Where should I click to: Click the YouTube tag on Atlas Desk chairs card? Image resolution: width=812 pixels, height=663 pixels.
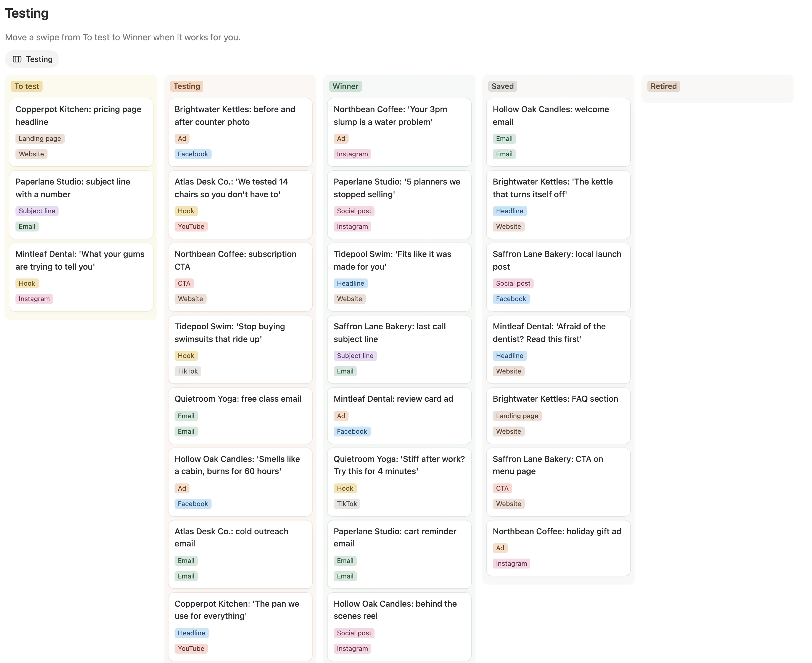(x=191, y=227)
